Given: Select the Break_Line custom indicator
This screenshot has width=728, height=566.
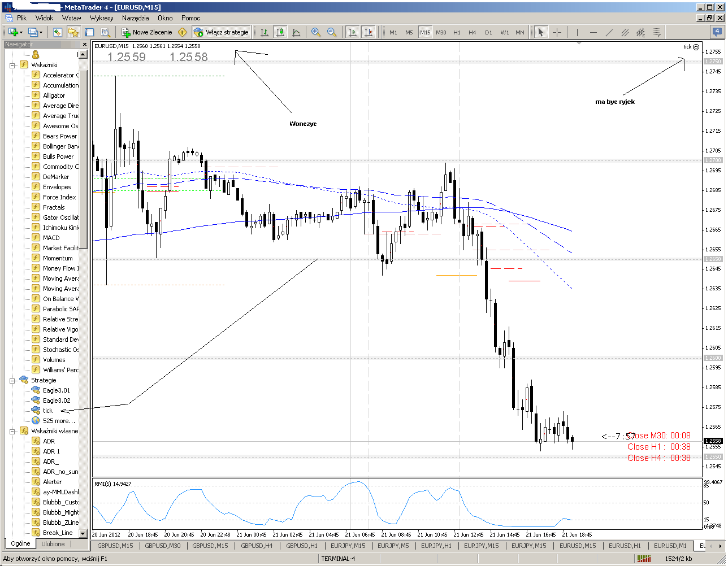Looking at the screenshot, I should [x=58, y=533].
